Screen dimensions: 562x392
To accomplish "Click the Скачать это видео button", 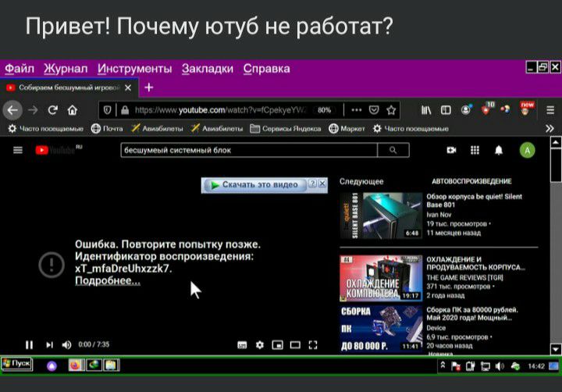I will tap(254, 185).
